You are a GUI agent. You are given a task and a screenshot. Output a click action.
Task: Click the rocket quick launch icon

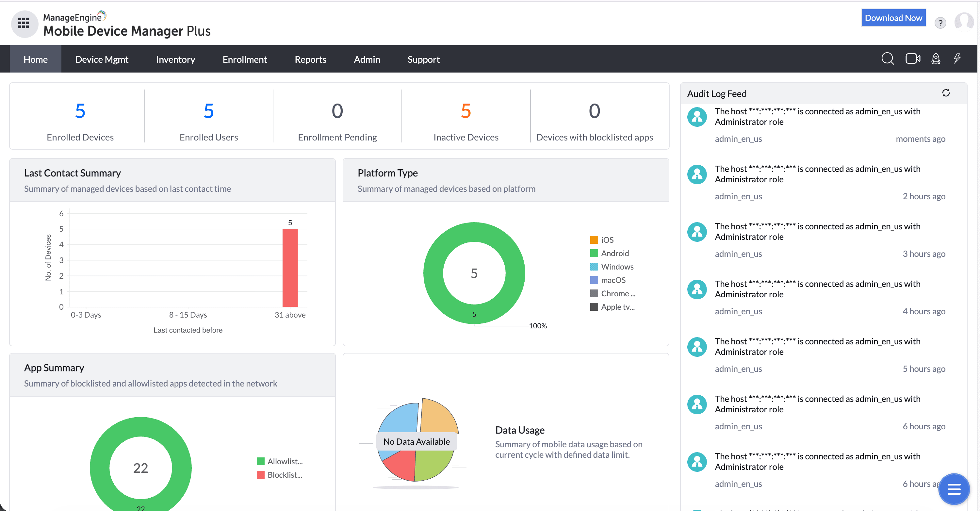coord(936,59)
